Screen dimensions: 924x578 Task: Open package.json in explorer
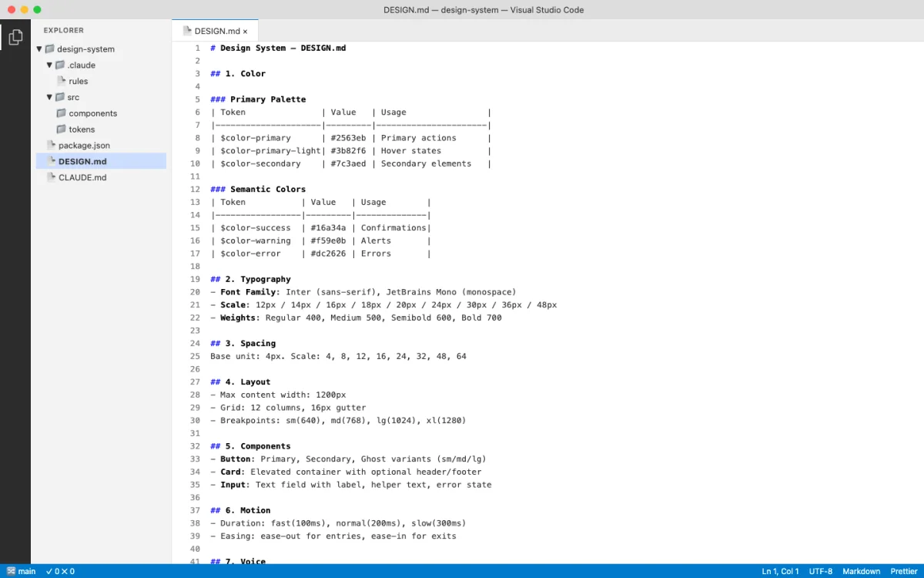(84, 145)
